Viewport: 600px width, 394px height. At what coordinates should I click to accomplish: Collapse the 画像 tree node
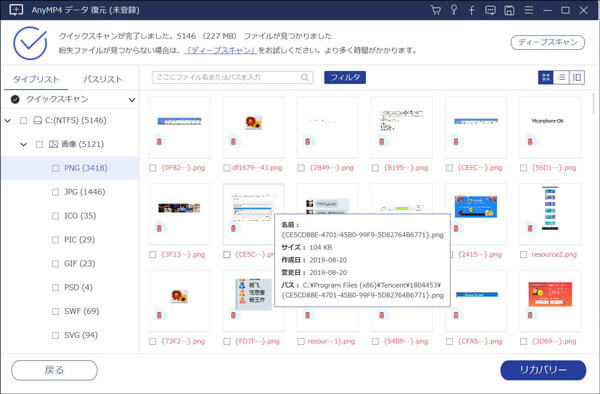point(24,144)
